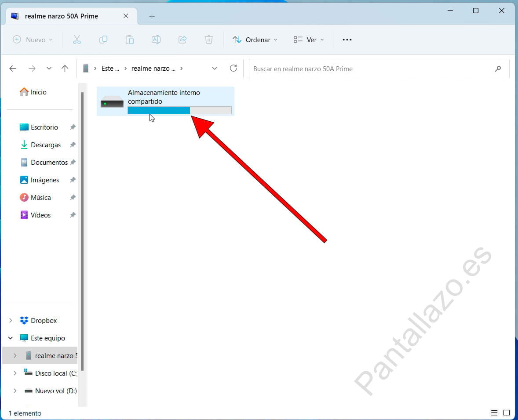This screenshot has width=518, height=420.
Task: Unpin Vídeos via its pin icon
Action: pyautogui.click(x=73, y=215)
